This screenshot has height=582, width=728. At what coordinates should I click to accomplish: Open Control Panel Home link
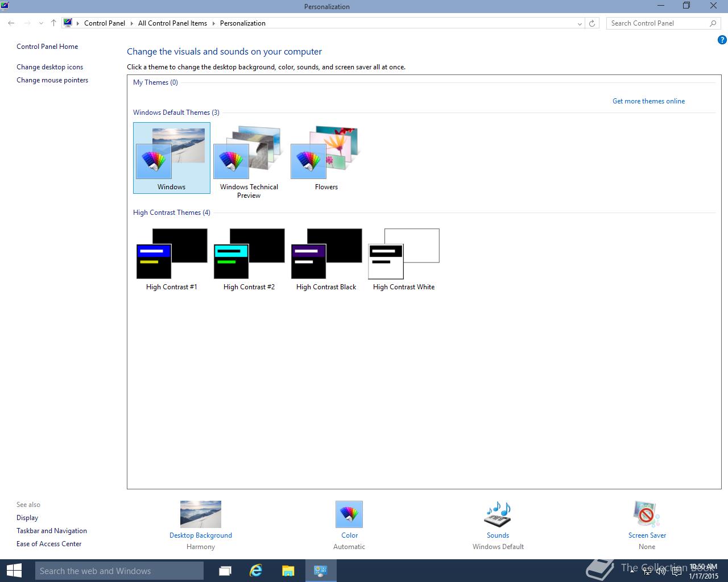47,47
